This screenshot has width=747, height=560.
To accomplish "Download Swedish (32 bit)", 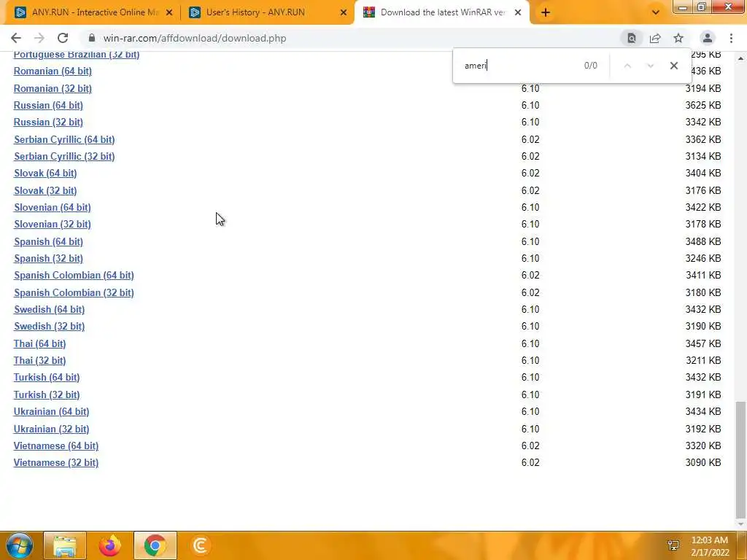I will point(49,326).
